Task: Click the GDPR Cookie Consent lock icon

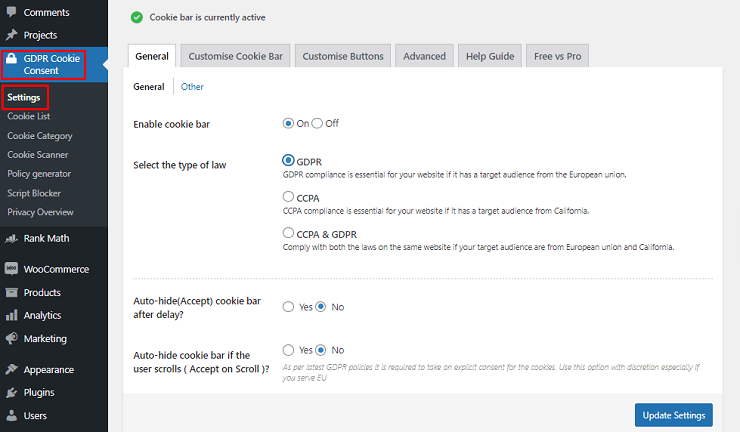Action: pos(12,59)
